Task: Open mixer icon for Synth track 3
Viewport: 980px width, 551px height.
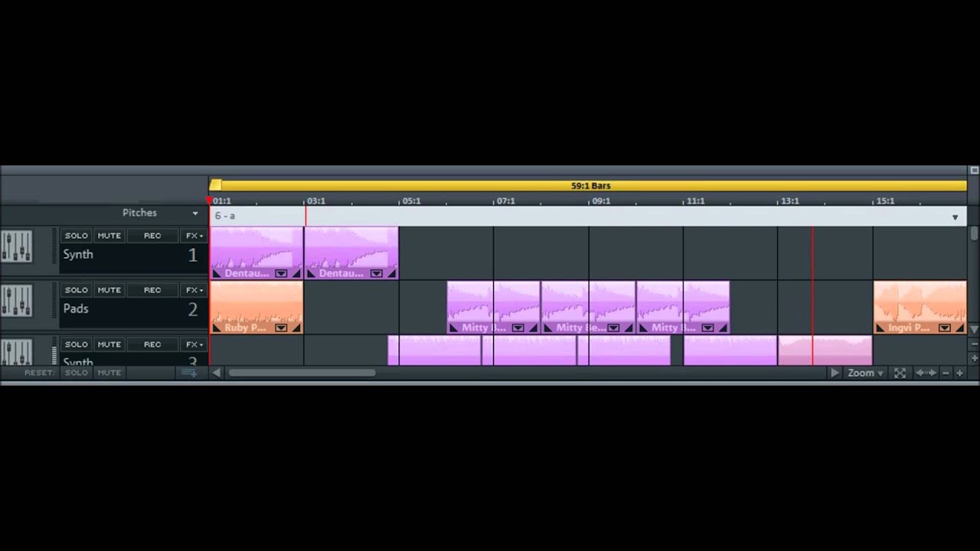Action: [x=16, y=351]
